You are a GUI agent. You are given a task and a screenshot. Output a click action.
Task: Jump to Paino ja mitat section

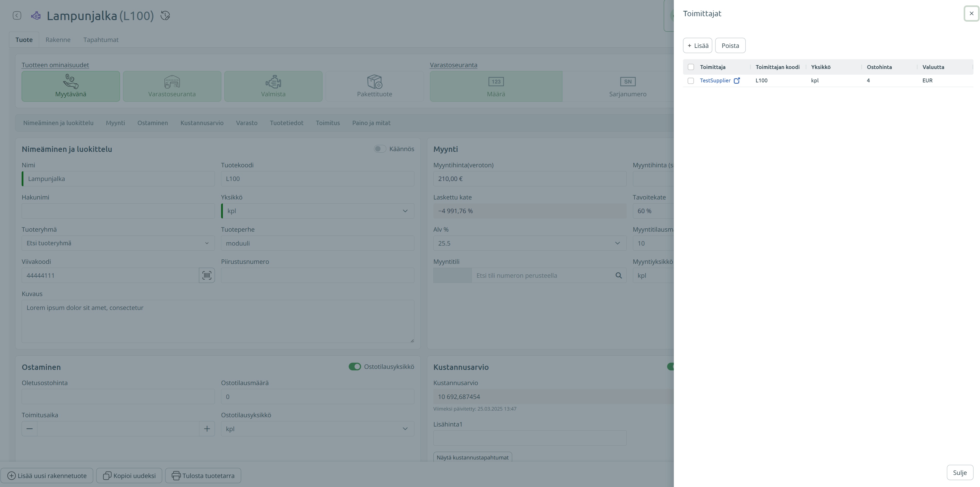371,123
